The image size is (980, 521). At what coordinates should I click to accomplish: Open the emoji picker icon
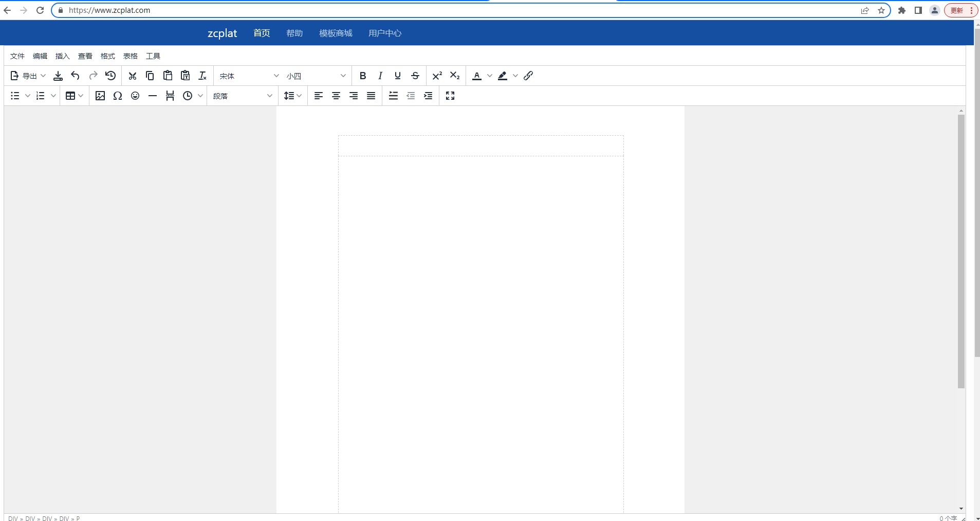click(135, 96)
